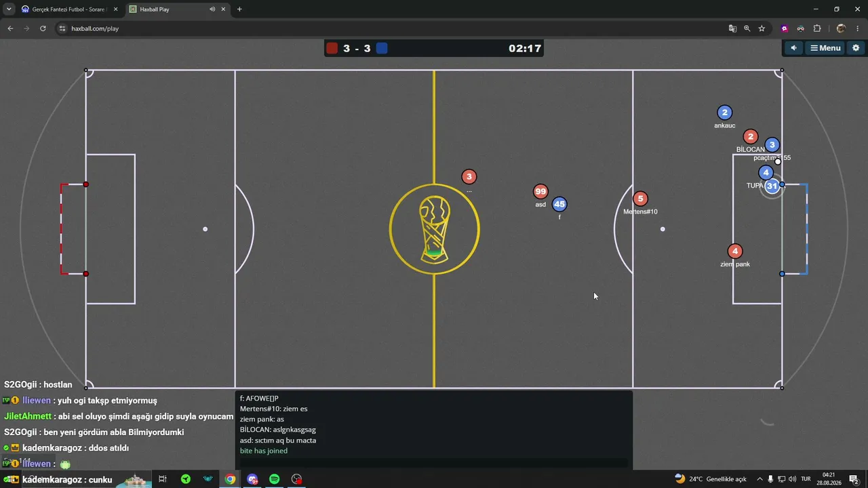This screenshot has width=868, height=488.
Task: Close the Sorare browser tab
Action: pyautogui.click(x=115, y=9)
